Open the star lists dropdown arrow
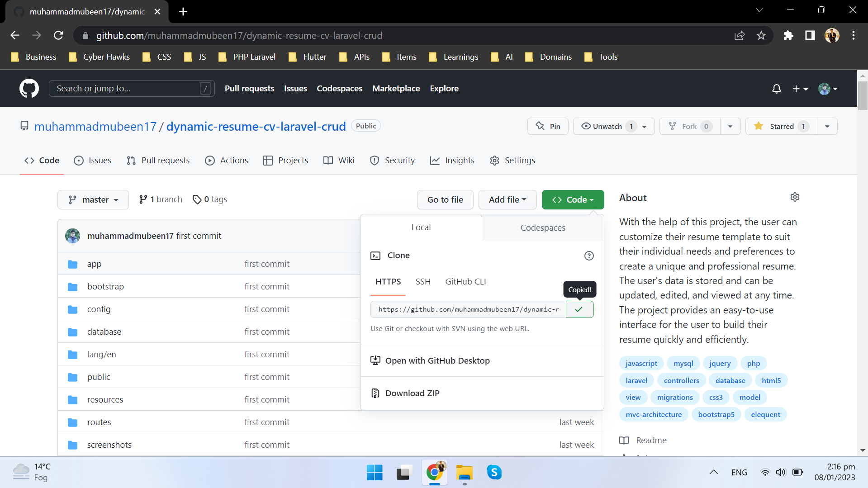Image resolution: width=868 pixels, height=488 pixels. [827, 126]
